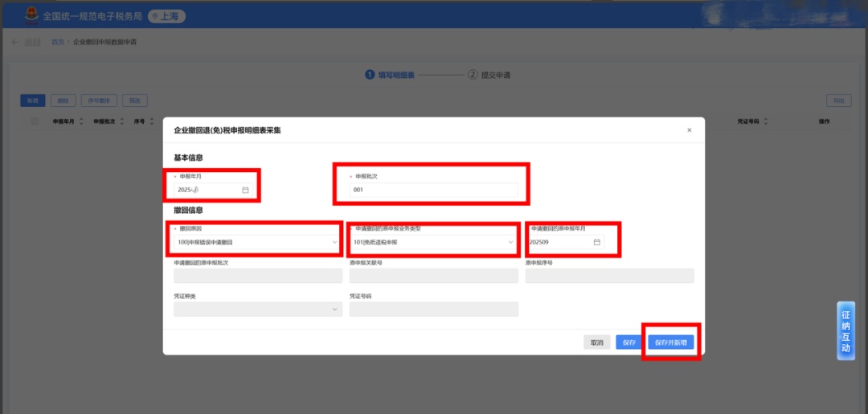Click the 首页 breadcrumb link

[x=57, y=42]
